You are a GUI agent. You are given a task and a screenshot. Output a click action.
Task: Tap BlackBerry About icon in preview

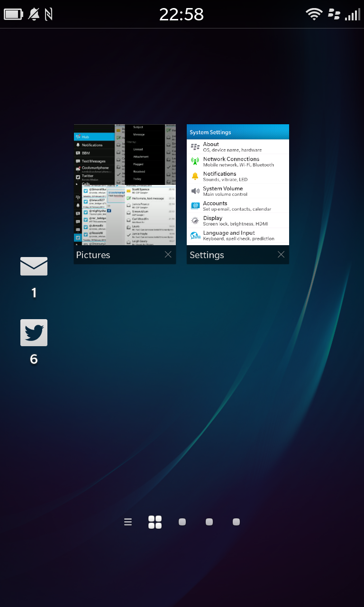click(195, 147)
